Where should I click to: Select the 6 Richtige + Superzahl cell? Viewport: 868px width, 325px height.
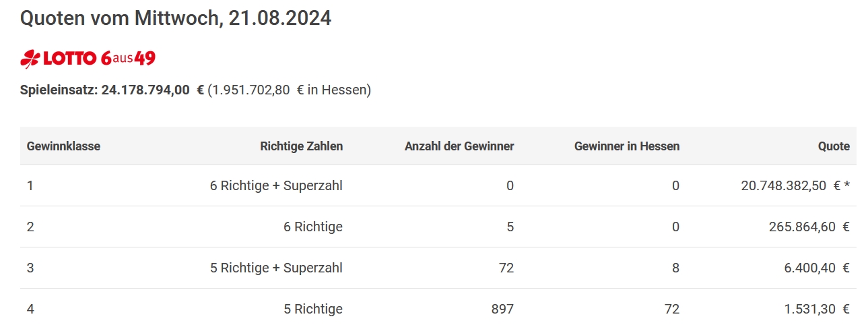pos(276,185)
